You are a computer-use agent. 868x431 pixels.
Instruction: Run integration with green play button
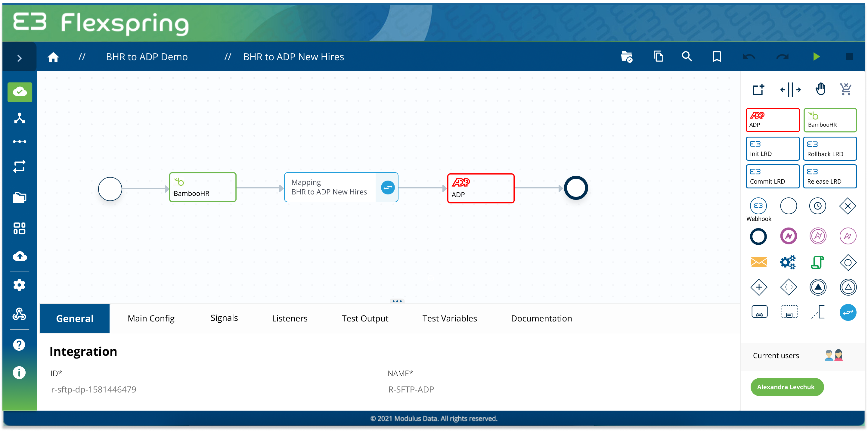816,57
